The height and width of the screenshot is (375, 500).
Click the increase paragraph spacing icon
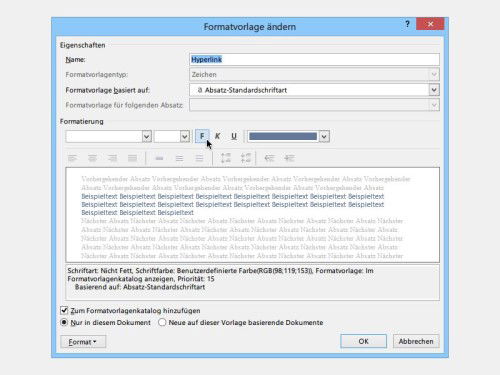point(226,158)
